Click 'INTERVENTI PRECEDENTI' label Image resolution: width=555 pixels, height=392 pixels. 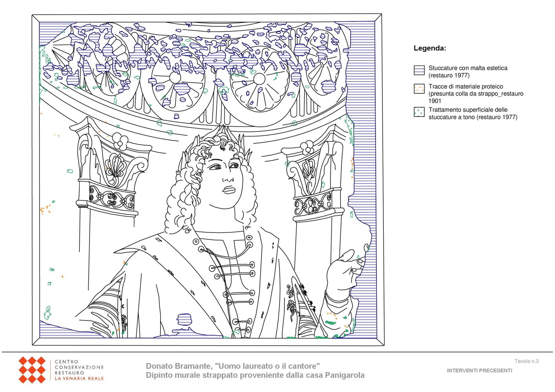pos(480,370)
